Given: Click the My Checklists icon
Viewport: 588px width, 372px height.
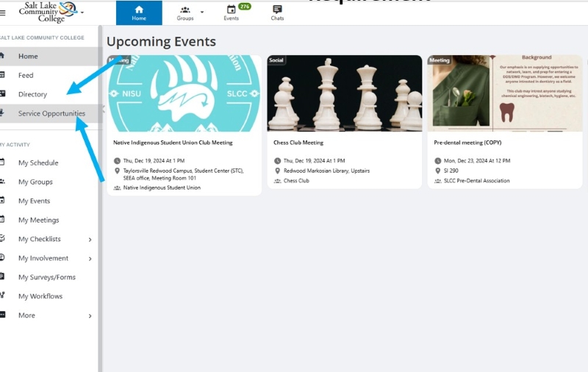Looking at the screenshot, I should (2, 238).
